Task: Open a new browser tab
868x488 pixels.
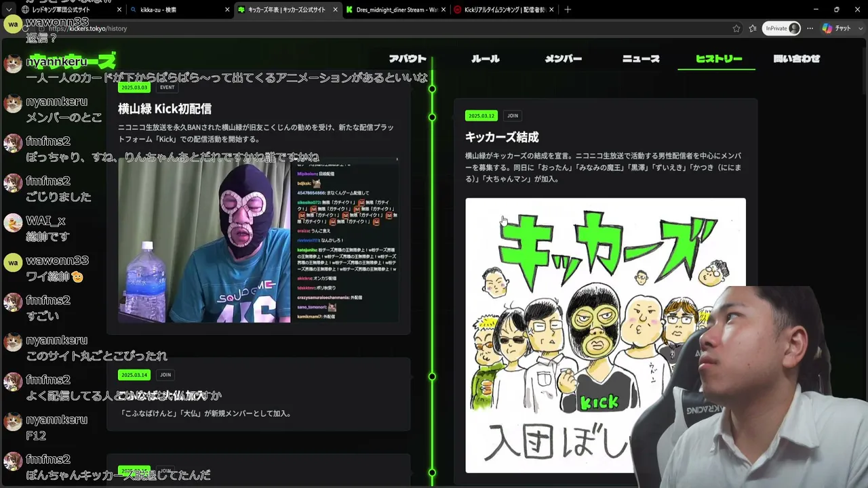Action: [568, 9]
